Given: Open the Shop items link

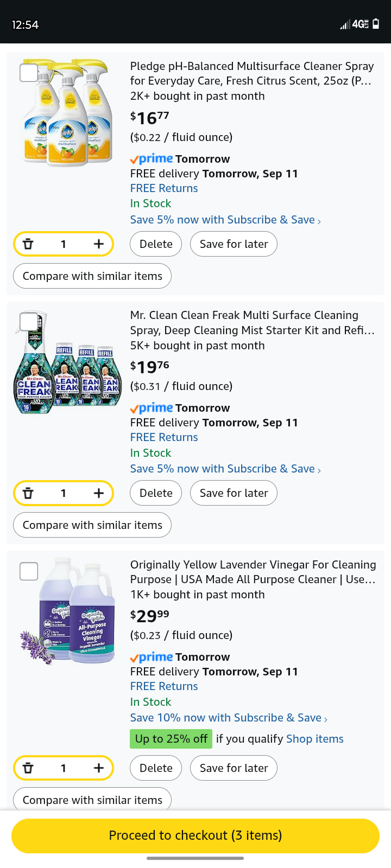Looking at the screenshot, I should (x=315, y=739).
